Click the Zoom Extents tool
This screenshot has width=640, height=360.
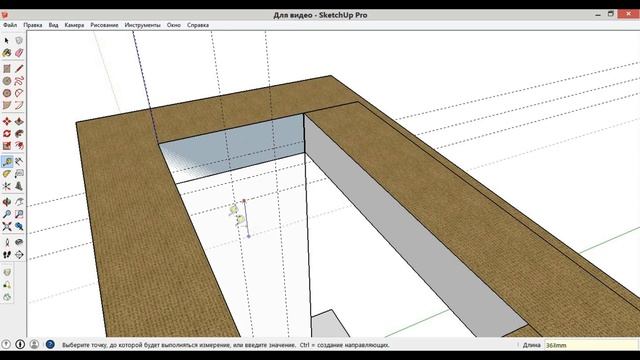7,227
